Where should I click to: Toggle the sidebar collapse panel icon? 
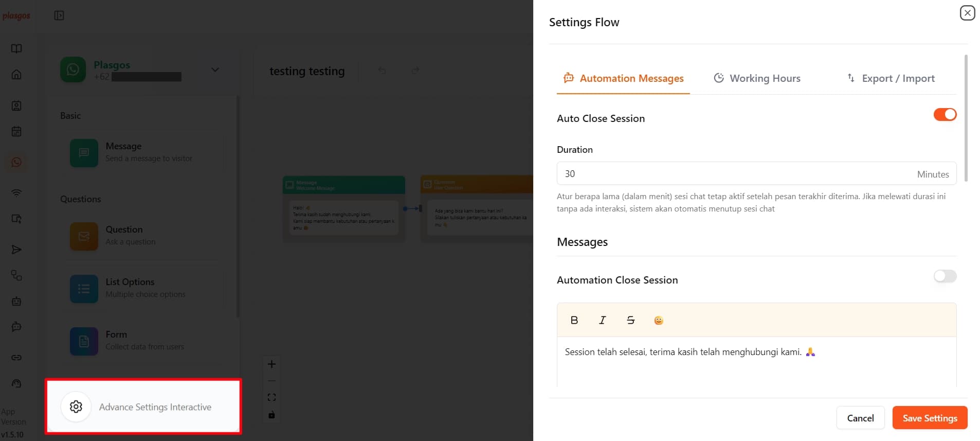point(59,15)
